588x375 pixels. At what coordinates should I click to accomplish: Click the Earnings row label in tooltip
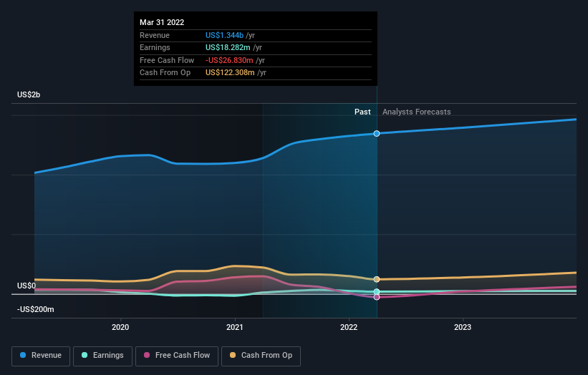pyautogui.click(x=155, y=47)
